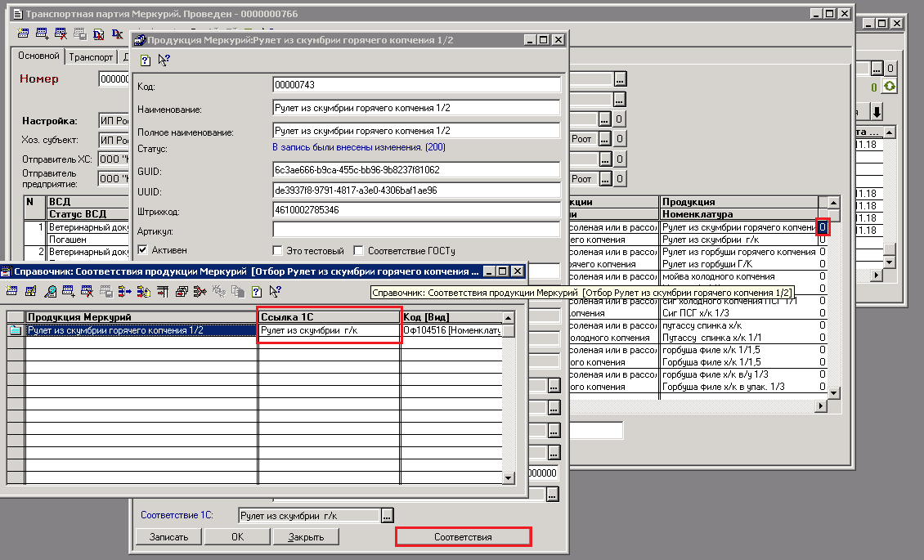
Task: Click the pointer help icon in Продукция Меркурий window
Action: pos(164,60)
